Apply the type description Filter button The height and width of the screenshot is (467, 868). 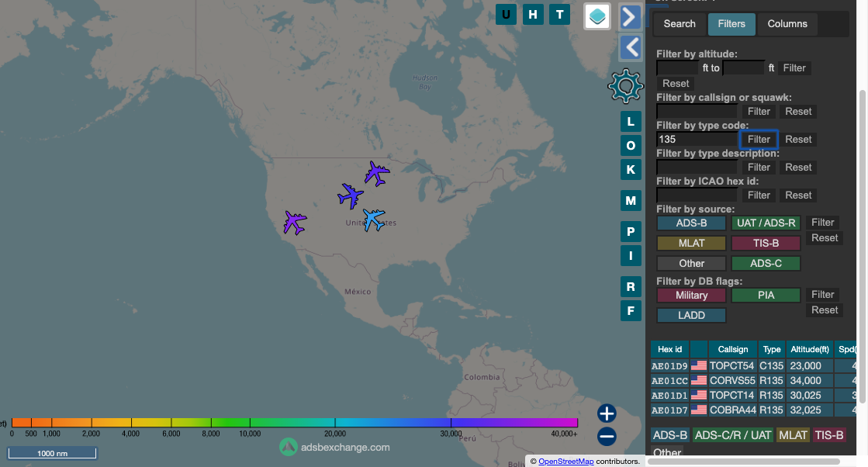[759, 167]
